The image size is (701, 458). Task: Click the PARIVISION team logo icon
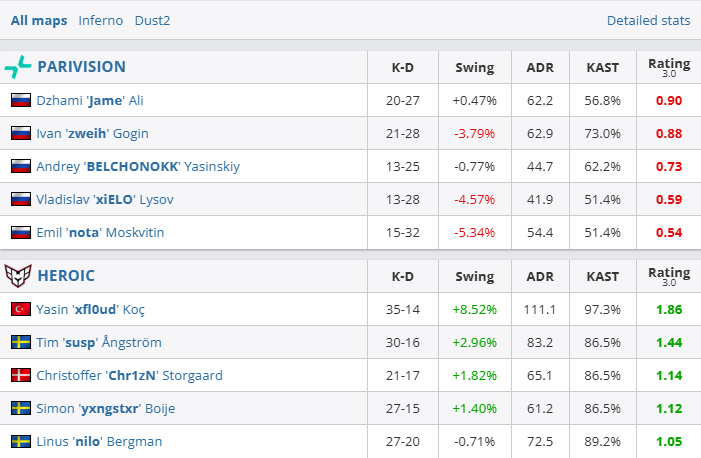click(18, 67)
